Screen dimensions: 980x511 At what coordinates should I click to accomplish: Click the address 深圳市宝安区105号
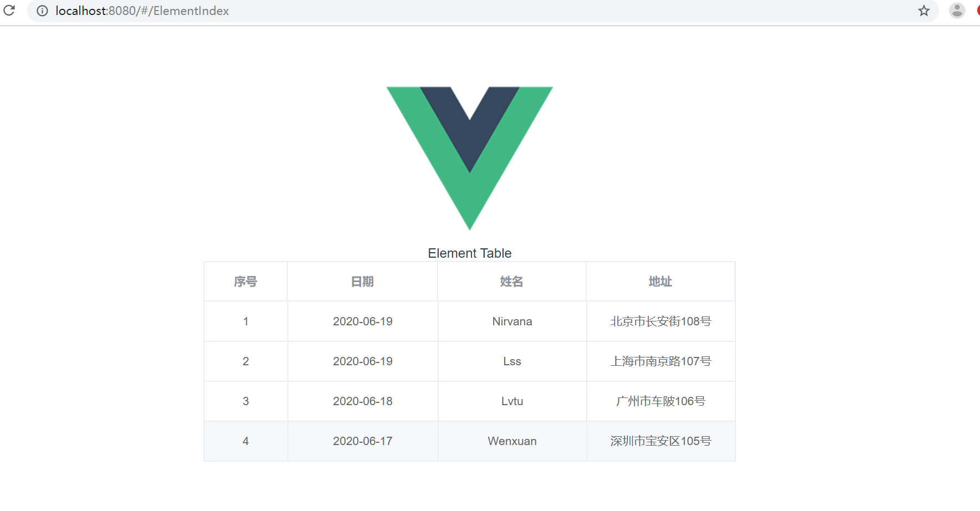click(661, 441)
